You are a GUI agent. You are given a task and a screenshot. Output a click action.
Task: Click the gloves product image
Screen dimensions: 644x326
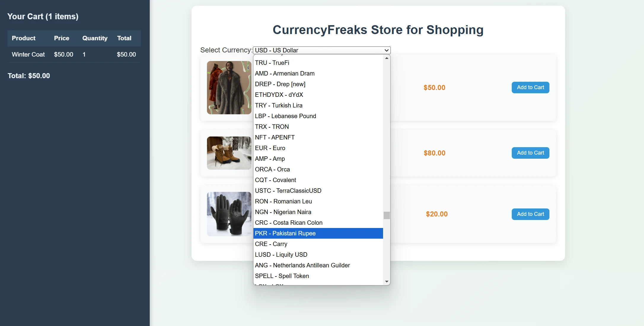[x=229, y=214]
